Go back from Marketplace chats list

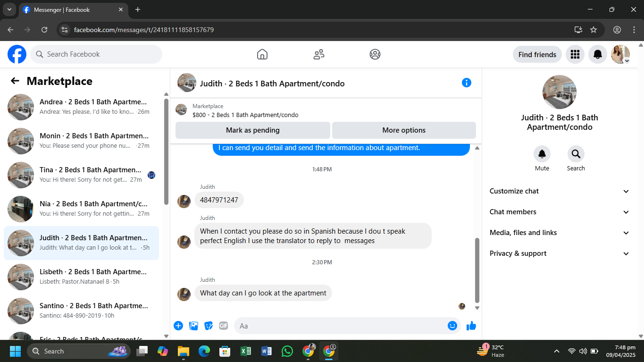pyautogui.click(x=15, y=81)
